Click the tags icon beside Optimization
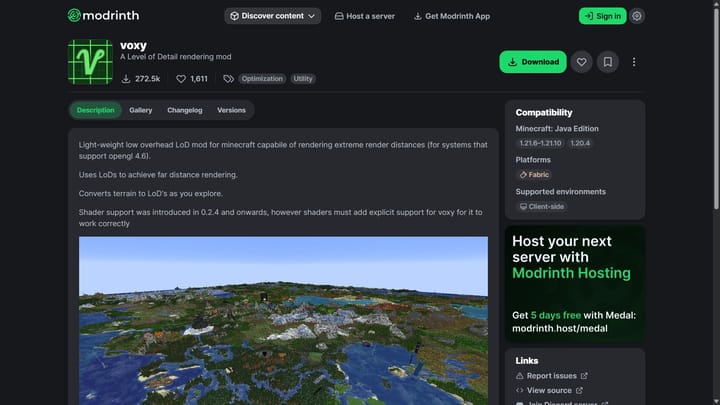Screen dimensions: 720x405 (x=228, y=79)
